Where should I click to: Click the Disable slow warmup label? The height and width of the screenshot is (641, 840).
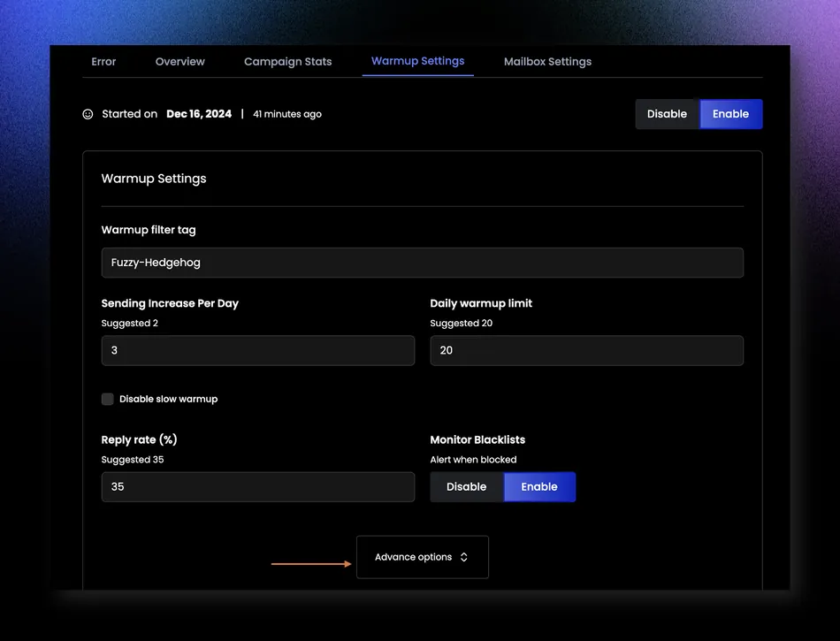coord(168,399)
